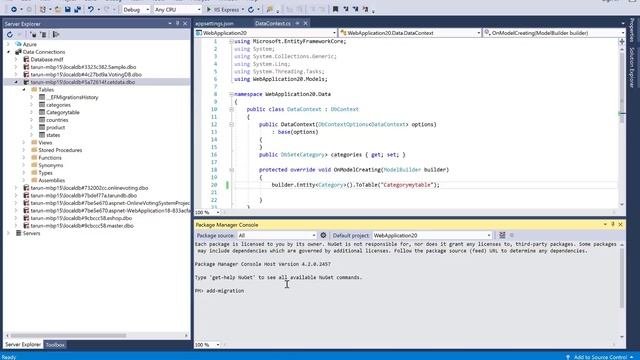Select the Server Explorer bottom tab
The width and height of the screenshot is (640, 360).
23,345
